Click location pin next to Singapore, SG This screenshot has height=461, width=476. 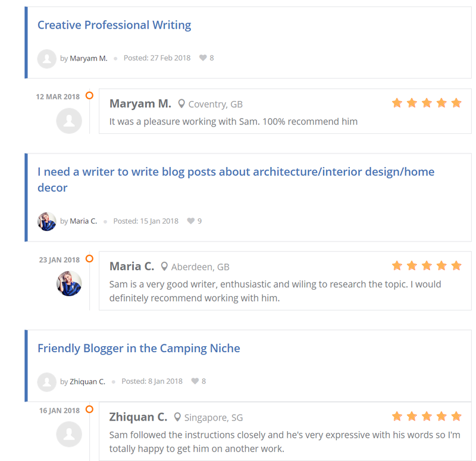pyautogui.click(x=177, y=417)
